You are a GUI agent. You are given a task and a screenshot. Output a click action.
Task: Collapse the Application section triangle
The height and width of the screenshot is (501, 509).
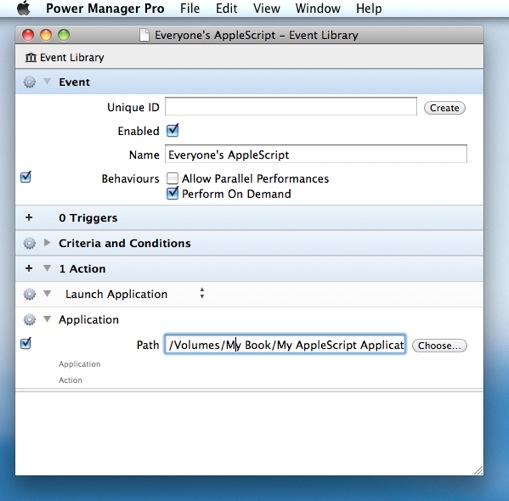pyautogui.click(x=47, y=319)
